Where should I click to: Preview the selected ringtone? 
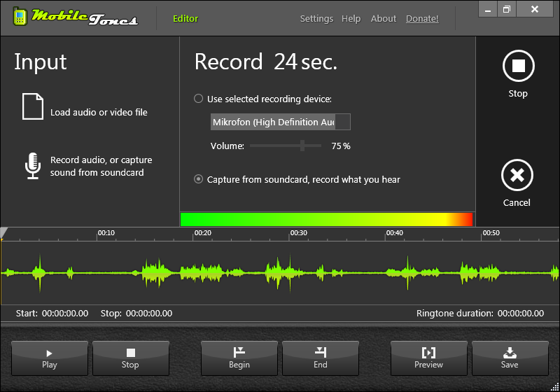tap(428, 358)
